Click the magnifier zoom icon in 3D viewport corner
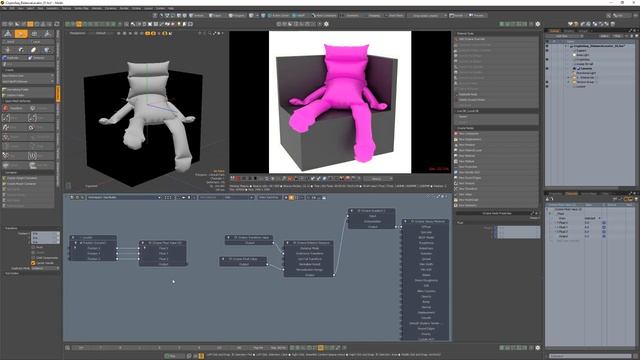The width and height of the screenshot is (640, 360). click(210, 33)
